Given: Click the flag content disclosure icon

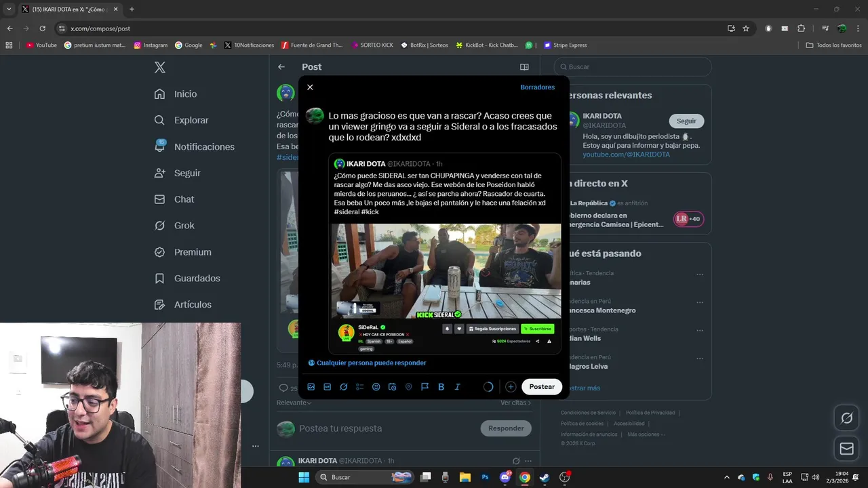Looking at the screenshot, I should (425, 387).
